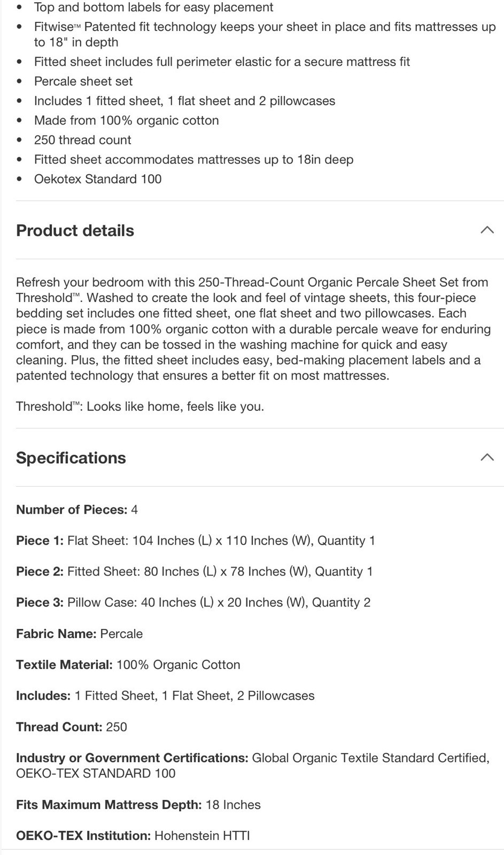Viewport: 504px width, 855px height.
Task: Collapse the Product details chevron
Action: click(487, 230)
